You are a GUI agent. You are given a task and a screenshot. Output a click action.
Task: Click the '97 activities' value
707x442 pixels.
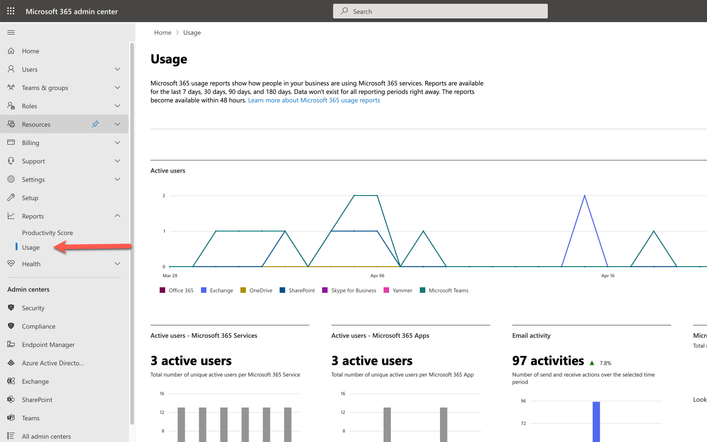[548, 361]
